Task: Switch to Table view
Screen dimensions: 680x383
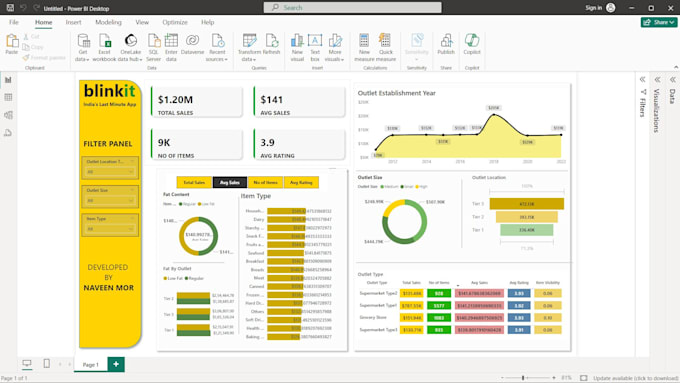Action: click(x=8, y=97)
